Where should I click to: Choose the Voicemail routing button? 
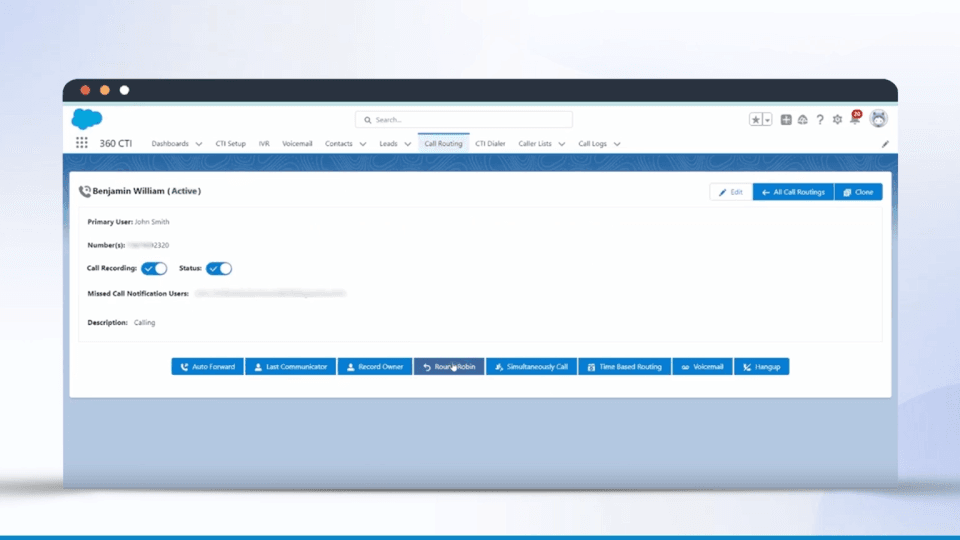[x=702, y=367]
